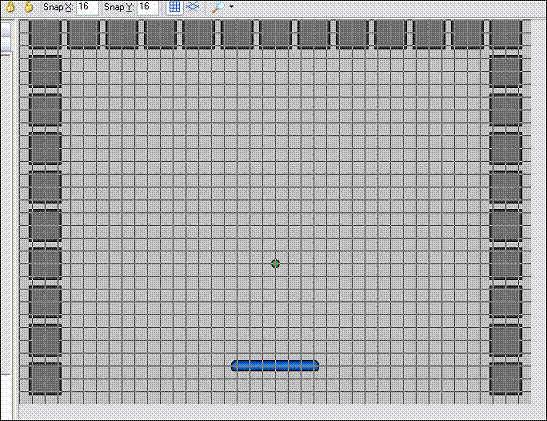Select the top-right corner wall block
The height and width of the screenshot is (421, 547).
(x=505, y=33)
